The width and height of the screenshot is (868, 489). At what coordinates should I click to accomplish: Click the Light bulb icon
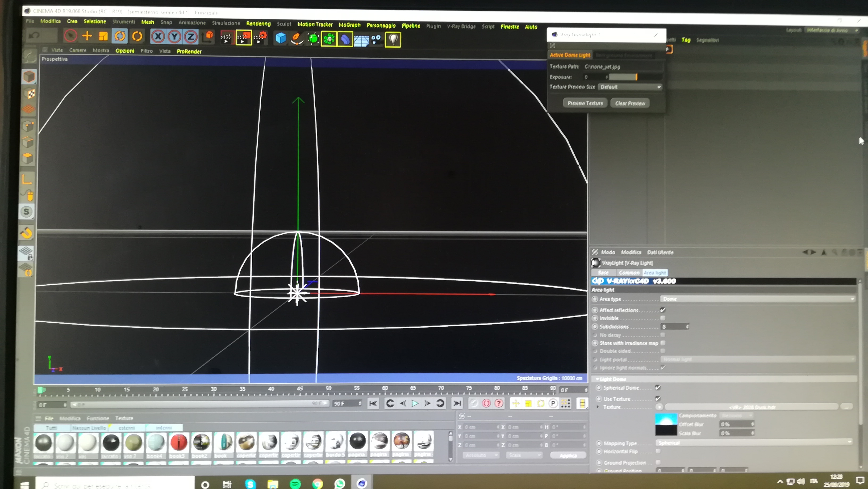tap(393, 39)
